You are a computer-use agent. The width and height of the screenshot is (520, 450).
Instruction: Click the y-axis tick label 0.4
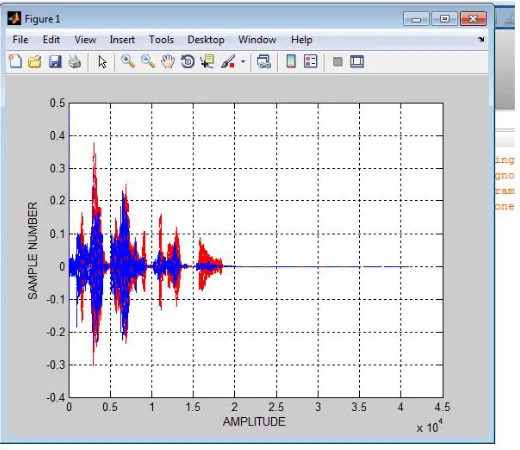click(57, 135)
